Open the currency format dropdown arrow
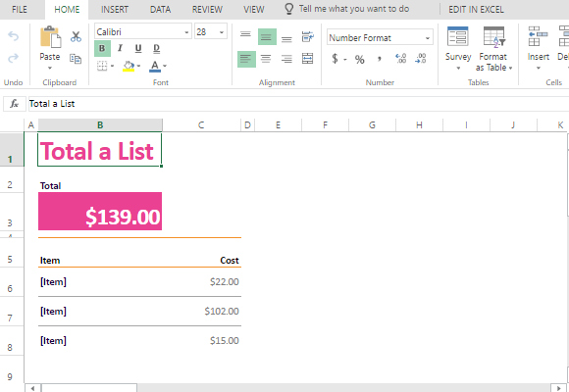This screenshot has height=392, width=569. 345,60
